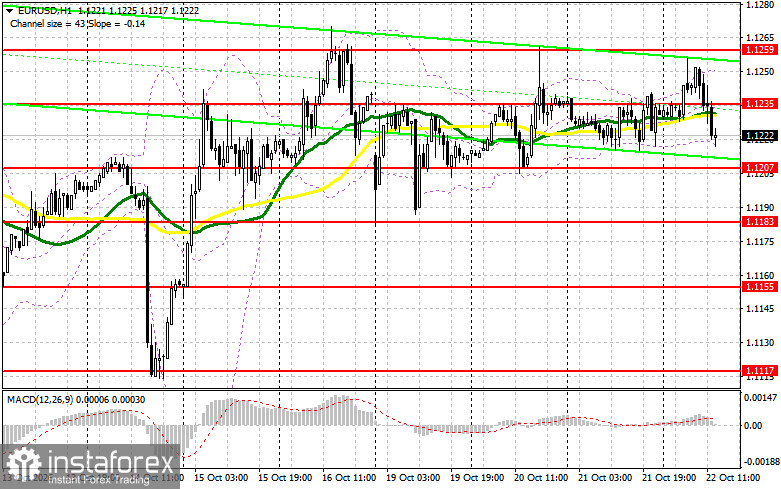Image resolution: width=781 pixels, height=489 pixels.
Task: Click the 1.1145 value on price axis
Action: [760, 309]
